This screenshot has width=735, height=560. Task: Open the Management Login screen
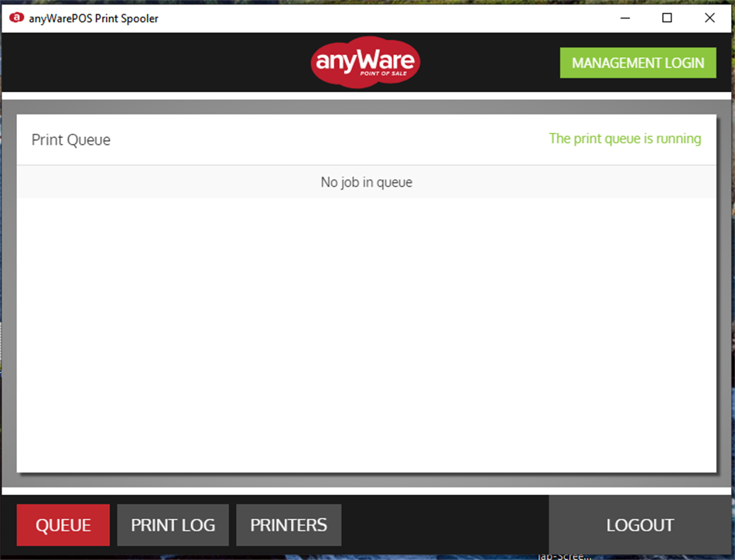coord(638,63)
